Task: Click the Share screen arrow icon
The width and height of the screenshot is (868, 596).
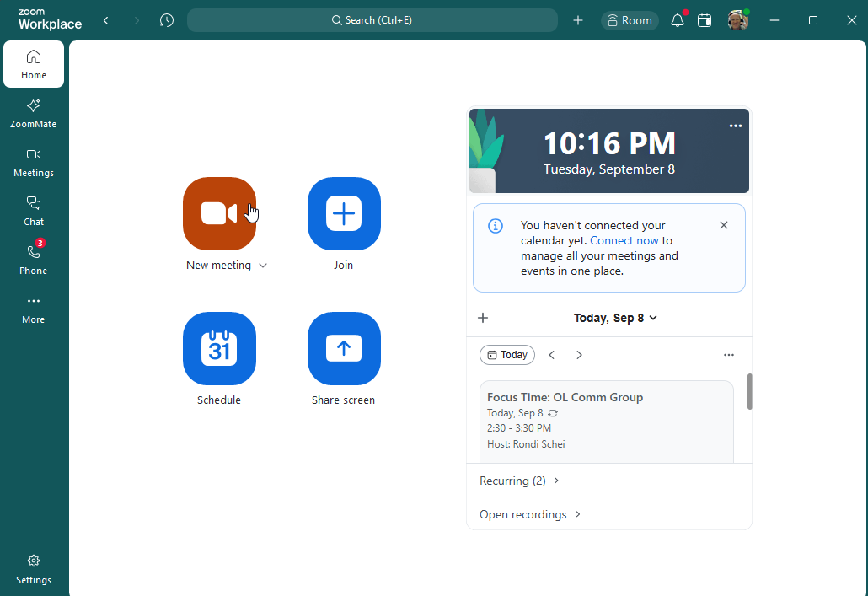Action: pos(344,348)
